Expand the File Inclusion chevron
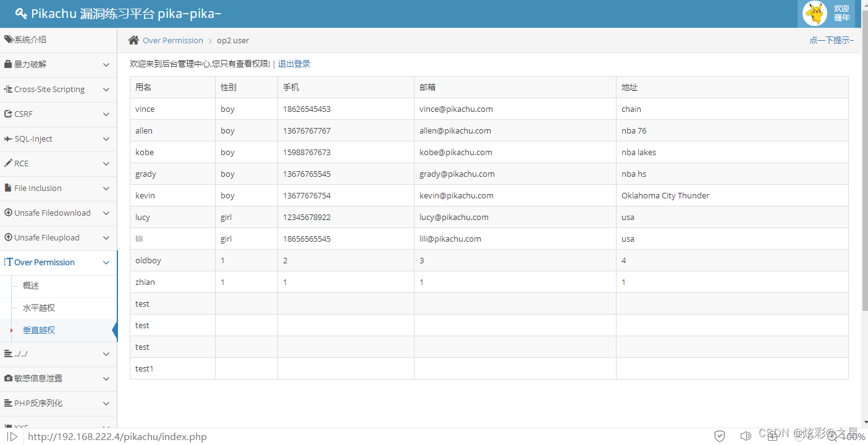This screenshot has width=868, height=445. tap(106, 188)
